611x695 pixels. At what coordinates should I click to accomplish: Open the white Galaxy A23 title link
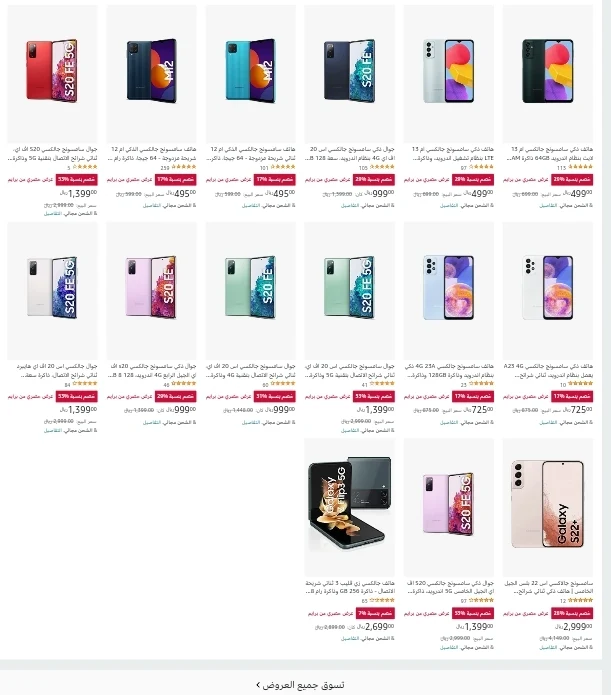click(x=548, y=371)
